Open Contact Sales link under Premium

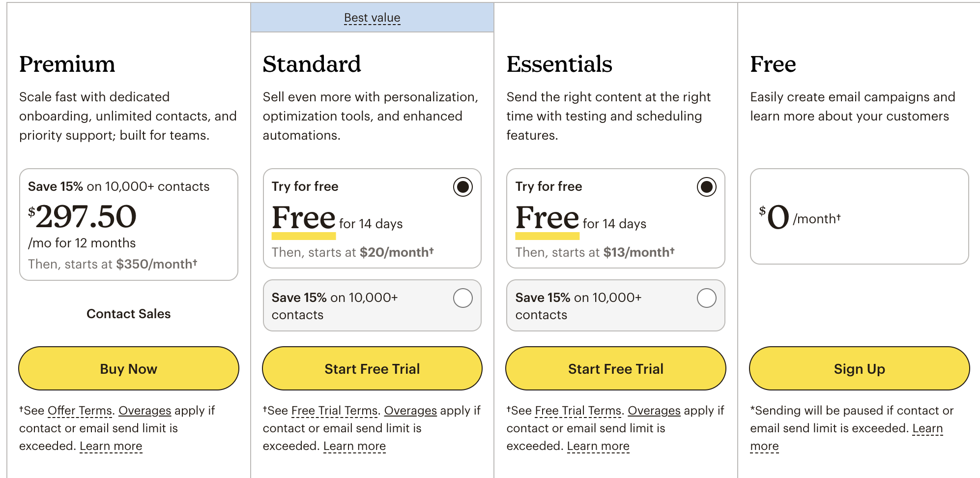point(129,314)
